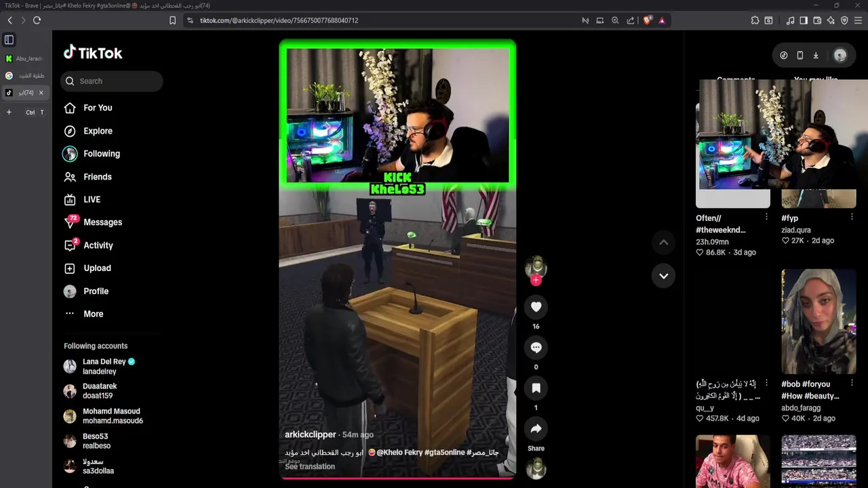The width and height of the screenshot is (868, 488).
Task: Open more options for Often// #theweeknd video
Action: point(766,217)
